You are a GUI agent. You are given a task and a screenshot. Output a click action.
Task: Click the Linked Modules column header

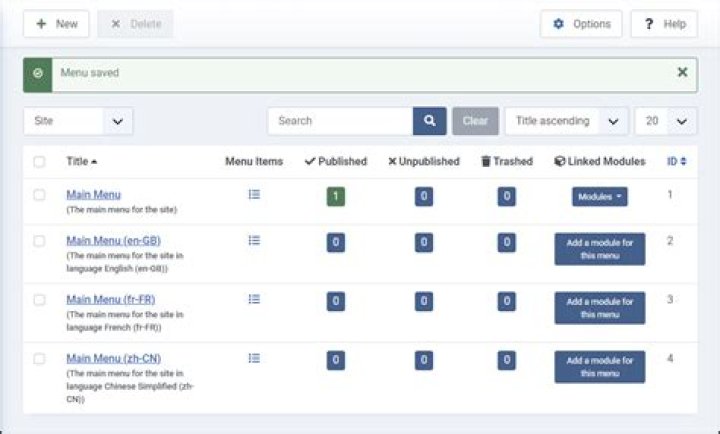[600, 161]
